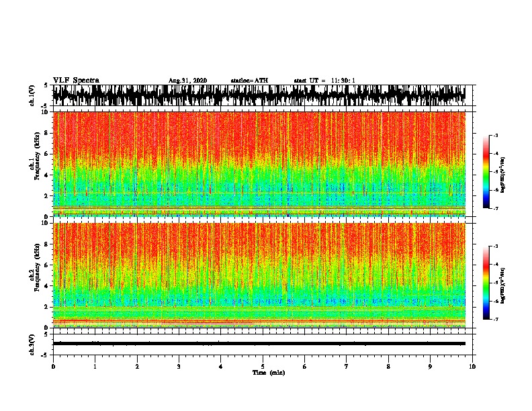Image resolution: width=532 pixels, height=411 pixels.
Task: Pick the ch.1 spectrogram color bar
Action: click(x=486, y=172)
